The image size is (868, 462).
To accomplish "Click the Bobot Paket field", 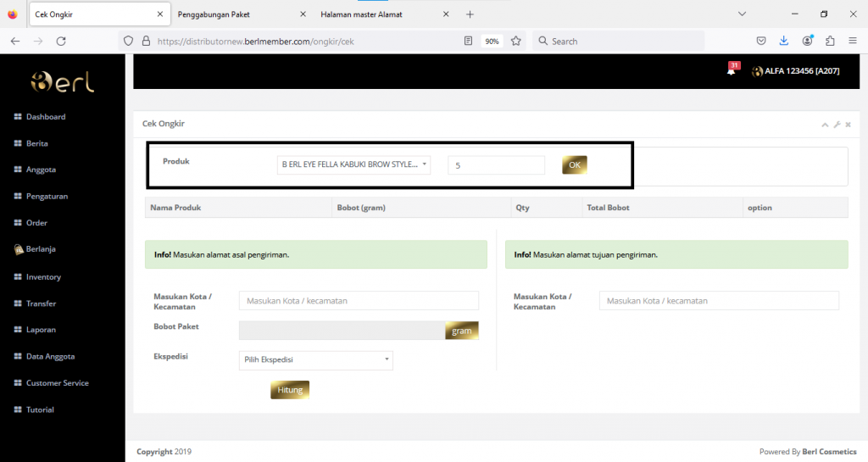I will (x=342, y=331).
